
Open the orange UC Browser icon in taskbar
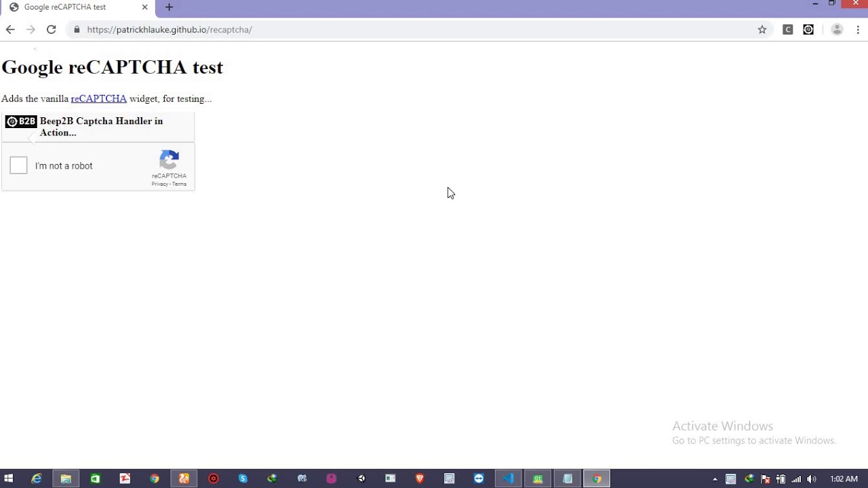(184, 479)
